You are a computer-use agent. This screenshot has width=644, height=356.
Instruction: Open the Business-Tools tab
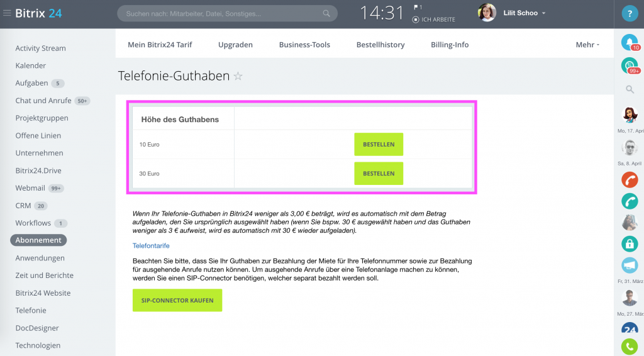(x=304, y=45)
